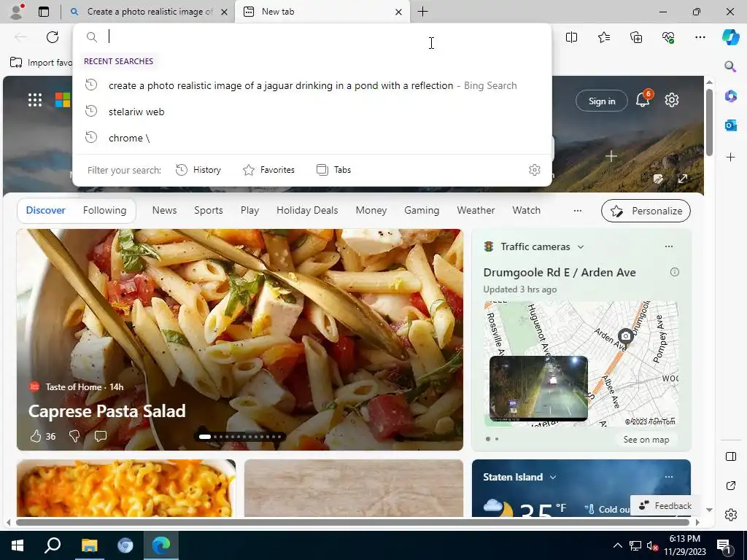This screenshot has width=747, height=560.
Task: Open Browser essentials heart icon
Action: click(x=668, y=37)
